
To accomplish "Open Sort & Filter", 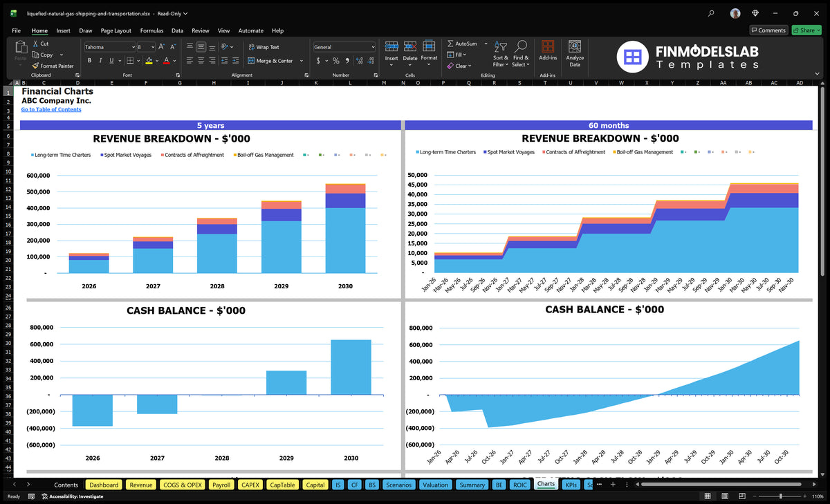I will click(500, 53).
